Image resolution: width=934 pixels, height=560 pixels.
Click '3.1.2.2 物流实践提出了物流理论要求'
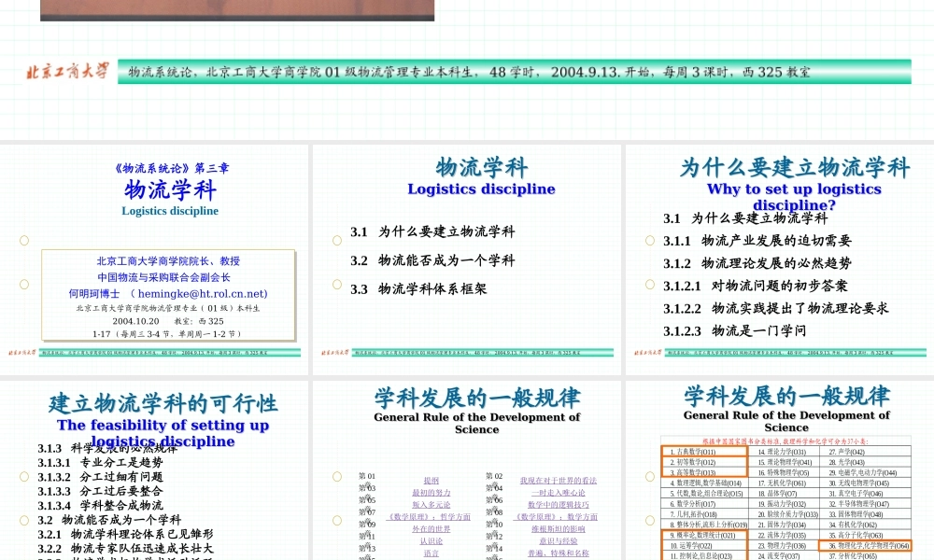pyautogui.click(x=776, y=308)
